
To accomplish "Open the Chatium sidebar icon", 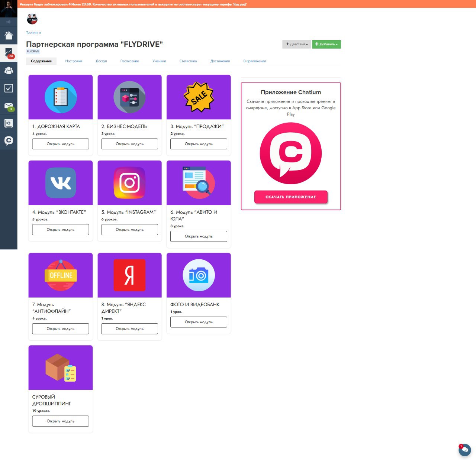I will (x=9, y=141).
